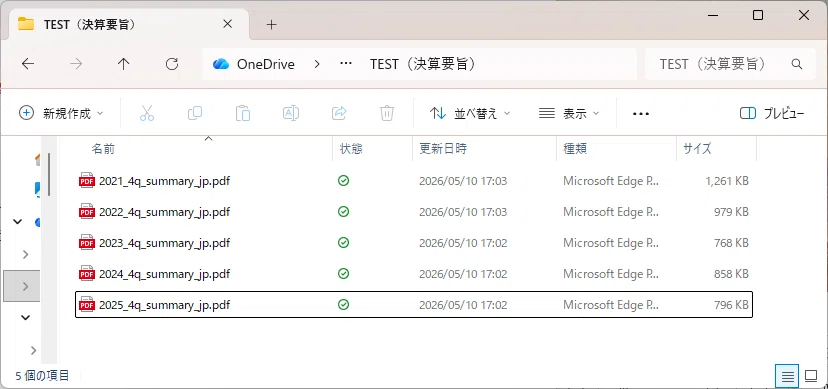Click the OneDrive cloud icon in address bar
This screenshot has width=828, height=389.
click(221, 64)
